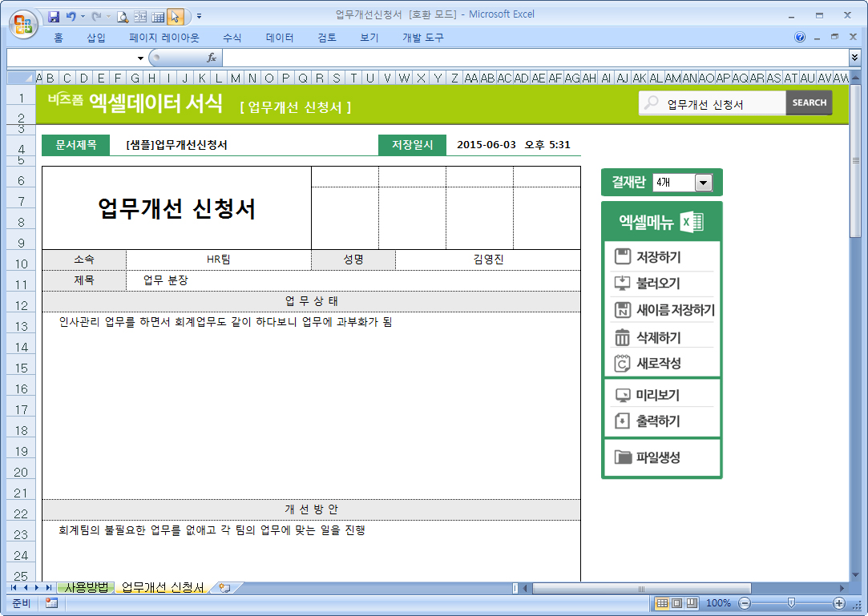Open Customize Quick Access Toolbar dropdown
868x616 pixels.
pyautogui.click(x=199, y=16)
